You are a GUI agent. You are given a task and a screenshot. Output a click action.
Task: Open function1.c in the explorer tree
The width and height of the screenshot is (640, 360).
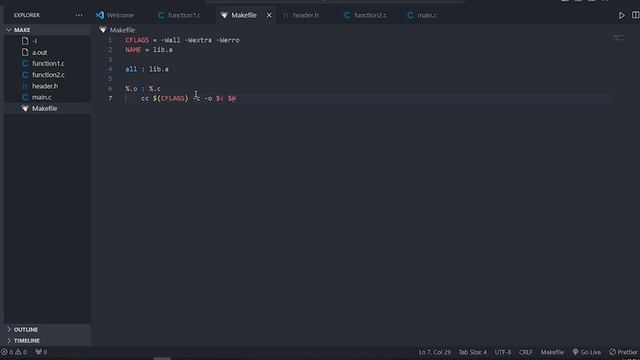pyautogui.click(x=47, y=63)
